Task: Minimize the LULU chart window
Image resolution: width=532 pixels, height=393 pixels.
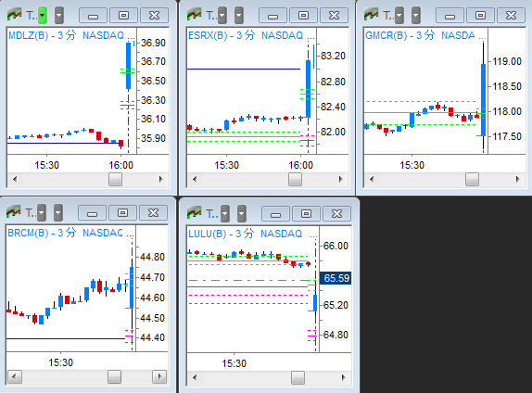Action: (x=276, y=214)
